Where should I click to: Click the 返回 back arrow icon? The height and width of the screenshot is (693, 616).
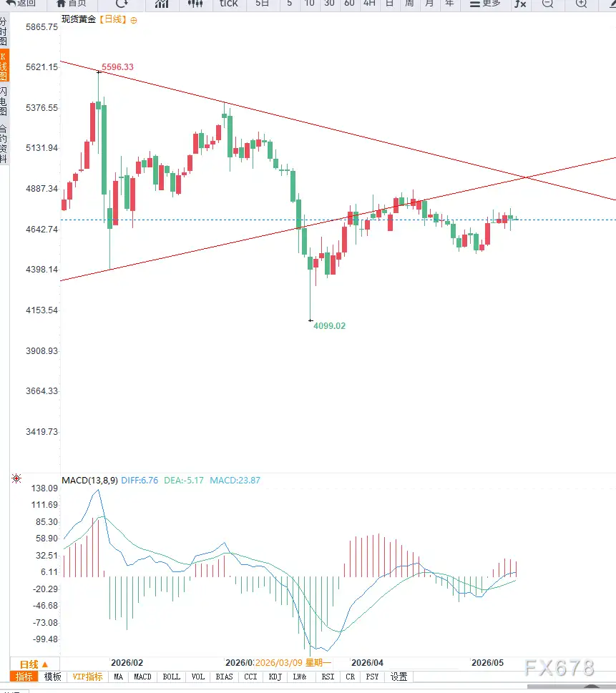pos(10,3)
